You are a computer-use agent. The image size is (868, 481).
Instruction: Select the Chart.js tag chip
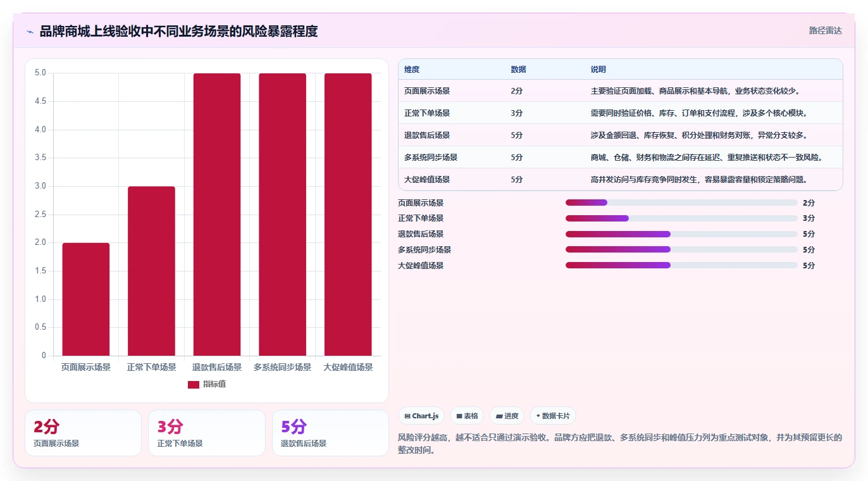click(x=421, y=416)
